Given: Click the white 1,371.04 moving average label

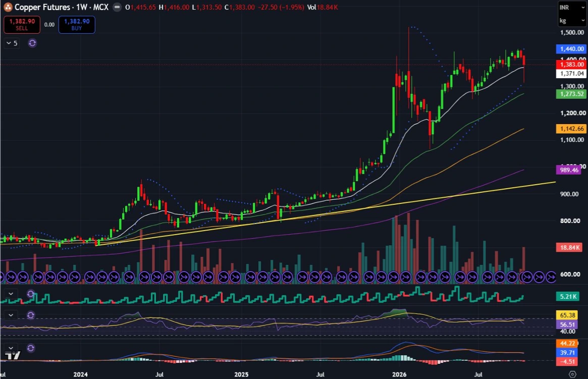Looking at the screenshot, I should 571,74.
